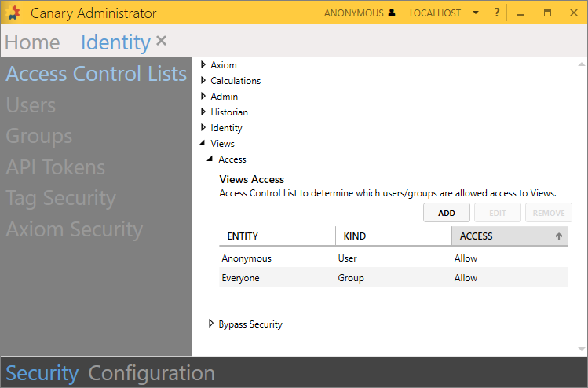Open the help question mark icon
This screenshot has width=588, height=388.
click(x=496, y=13)
